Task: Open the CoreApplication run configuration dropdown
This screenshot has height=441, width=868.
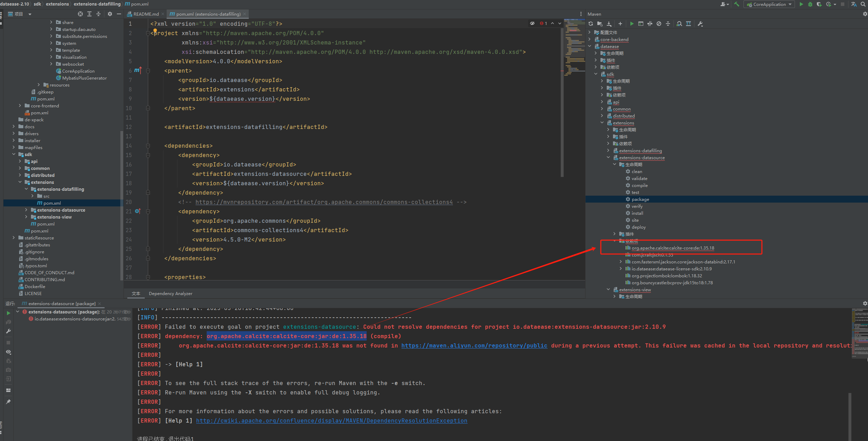Action: pos(769,4)
